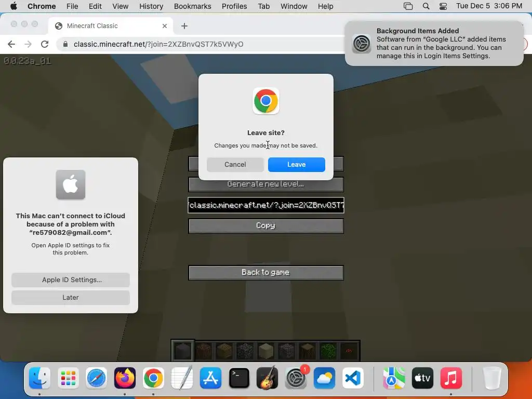Select the first hotbar stone block slot
Image resolution: width=532 pixels, height=399 pixels.
pos(183,351)
